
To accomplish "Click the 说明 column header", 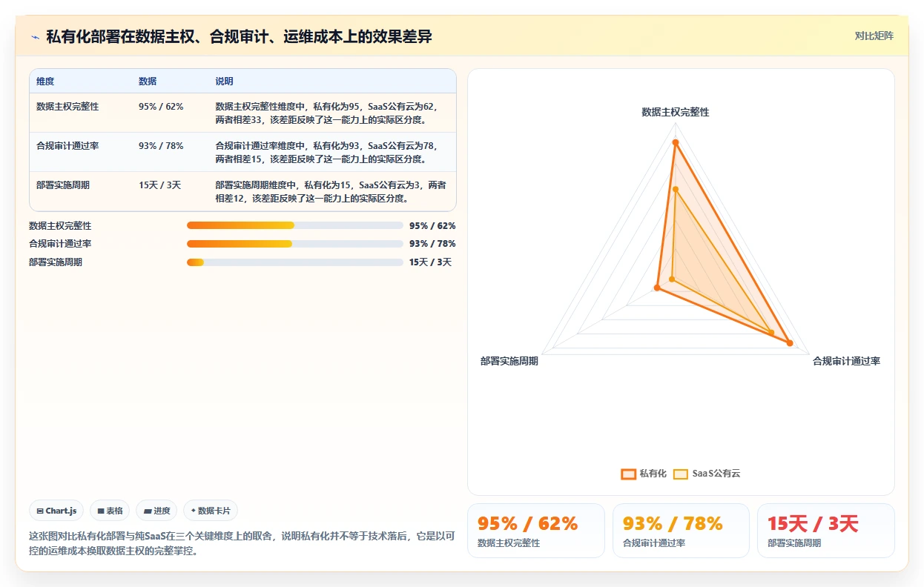I will click(x=225, y=82).
